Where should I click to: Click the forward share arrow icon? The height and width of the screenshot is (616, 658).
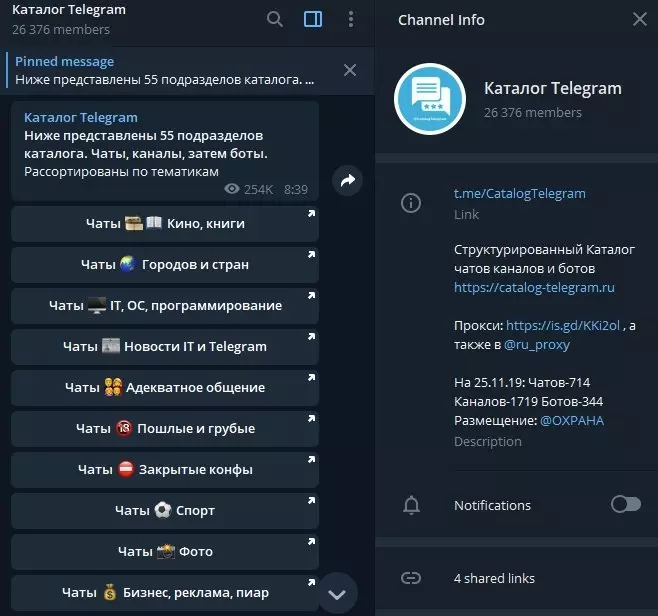click(x=347, y=180)
